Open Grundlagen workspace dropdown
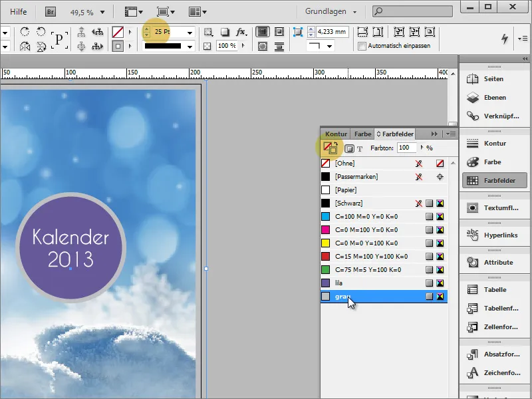This screenshot has height=399, width=532. [x=331, y=11]
